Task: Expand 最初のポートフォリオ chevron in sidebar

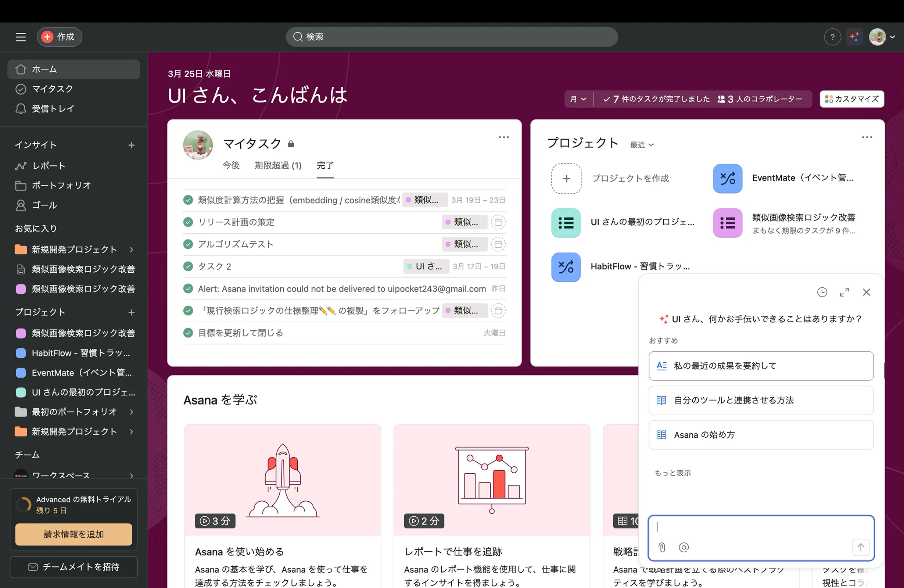Action: pyautogui.click(x=132, y=412)
